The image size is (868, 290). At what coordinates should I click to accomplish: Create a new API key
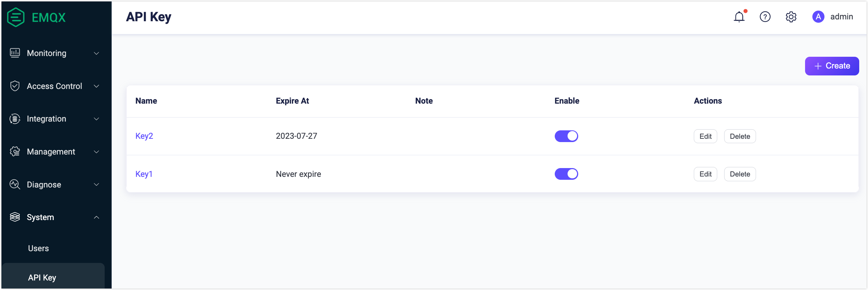832,66
